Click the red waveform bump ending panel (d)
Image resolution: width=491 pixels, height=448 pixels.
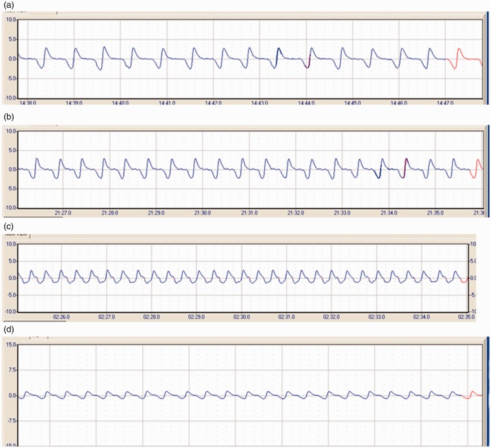click(x=473, y=394)
